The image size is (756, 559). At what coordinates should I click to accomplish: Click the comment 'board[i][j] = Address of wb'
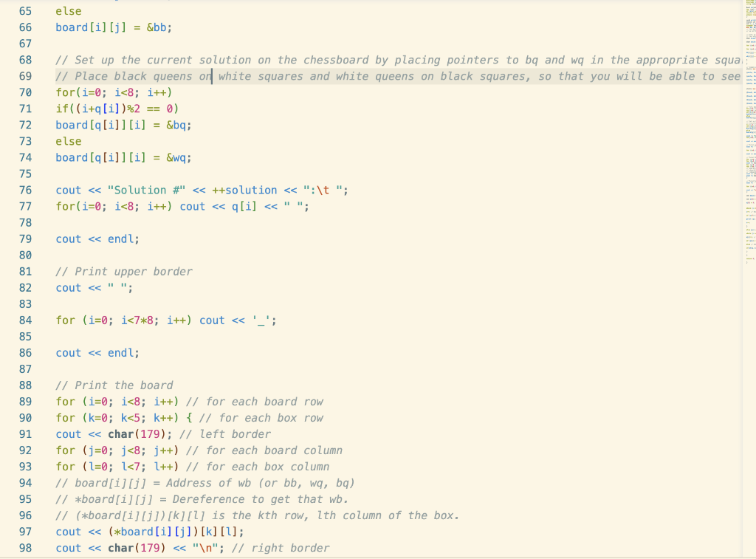205,483
